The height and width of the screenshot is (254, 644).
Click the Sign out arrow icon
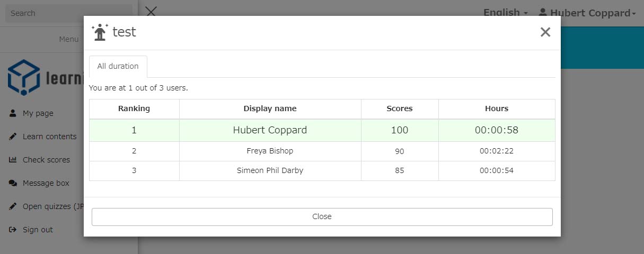pyautogui.click(x=13, y=230)
